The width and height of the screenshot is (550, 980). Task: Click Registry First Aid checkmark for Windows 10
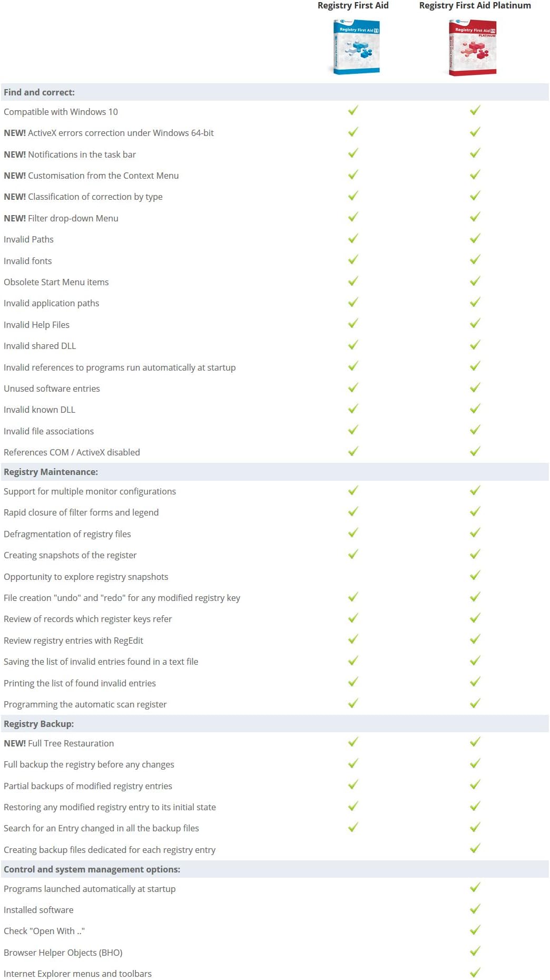[353, 111]
